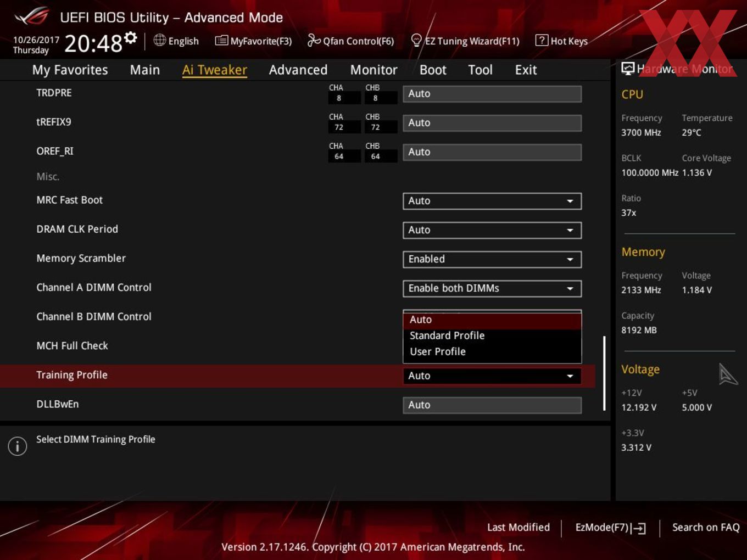Click the 100.0000 MHz BCLK value

650,173
